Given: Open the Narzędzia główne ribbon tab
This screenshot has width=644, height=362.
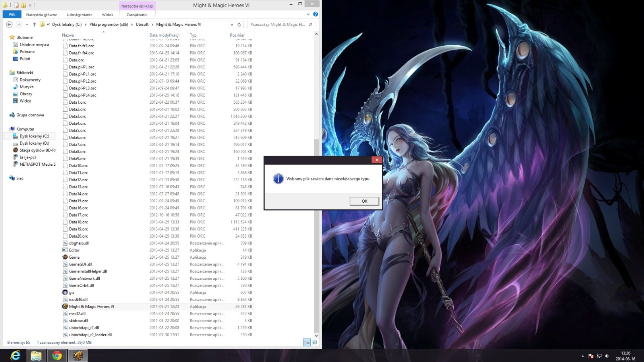Looking at the screenshot, I should point(42,15).
